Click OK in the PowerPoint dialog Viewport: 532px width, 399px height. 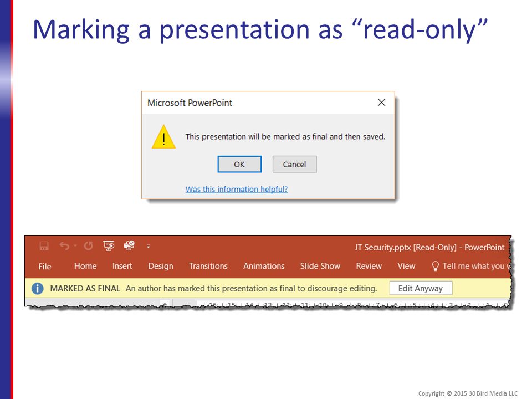239,164
